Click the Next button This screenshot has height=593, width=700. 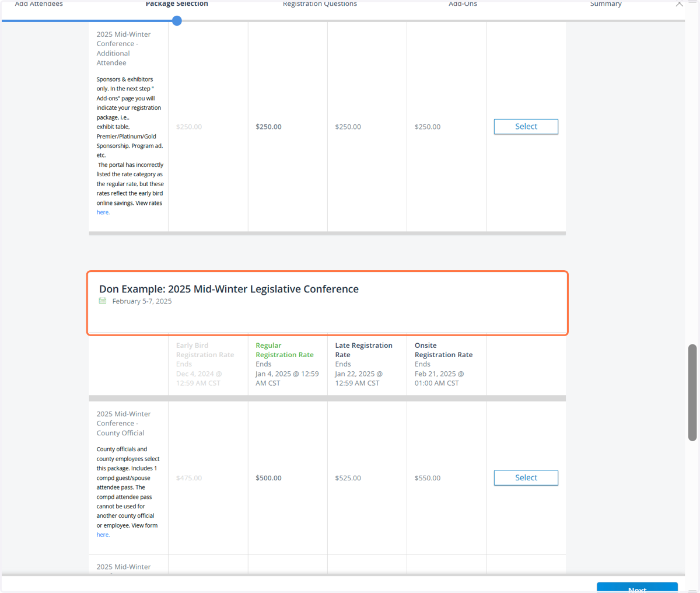tap(637, 588)
